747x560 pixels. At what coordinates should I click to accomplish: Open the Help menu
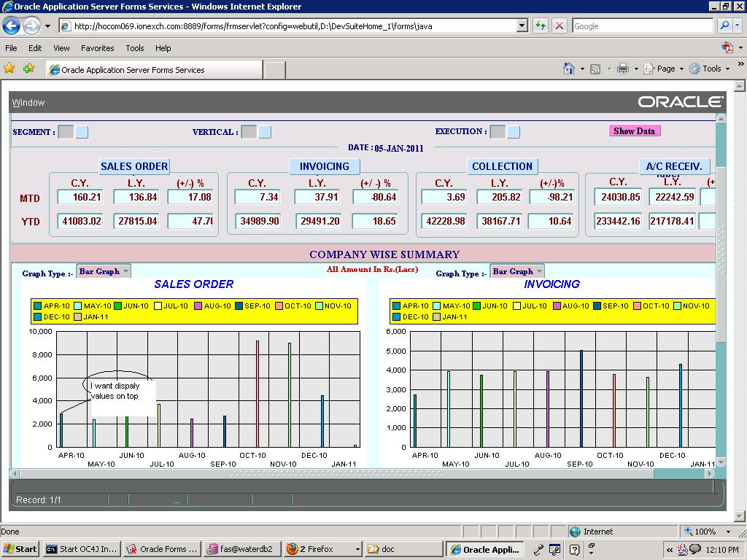click(x=163, y=48)
